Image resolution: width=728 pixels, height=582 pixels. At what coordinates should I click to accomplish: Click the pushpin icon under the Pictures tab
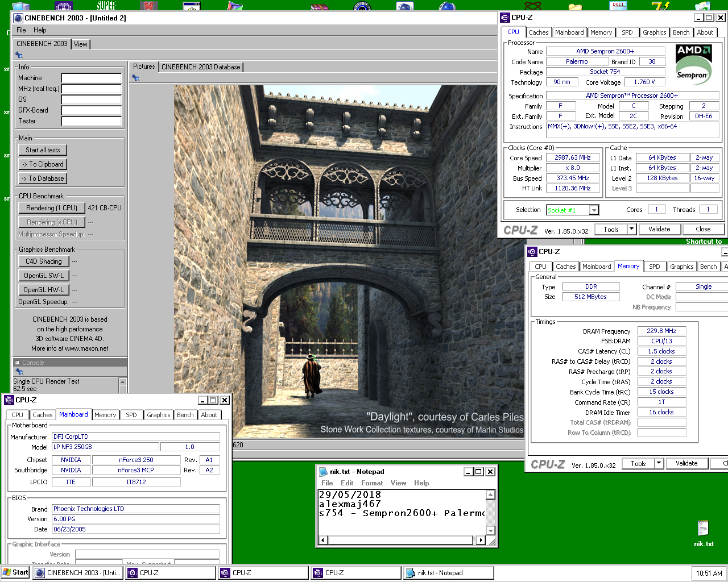coord(135,78)
